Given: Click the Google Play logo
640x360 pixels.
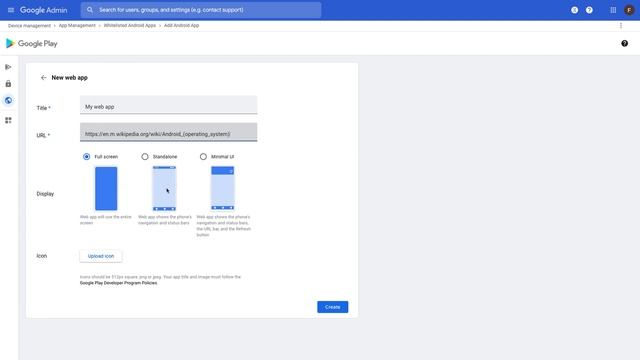Looking at the screenshot, I should click(x=31, y=43).
